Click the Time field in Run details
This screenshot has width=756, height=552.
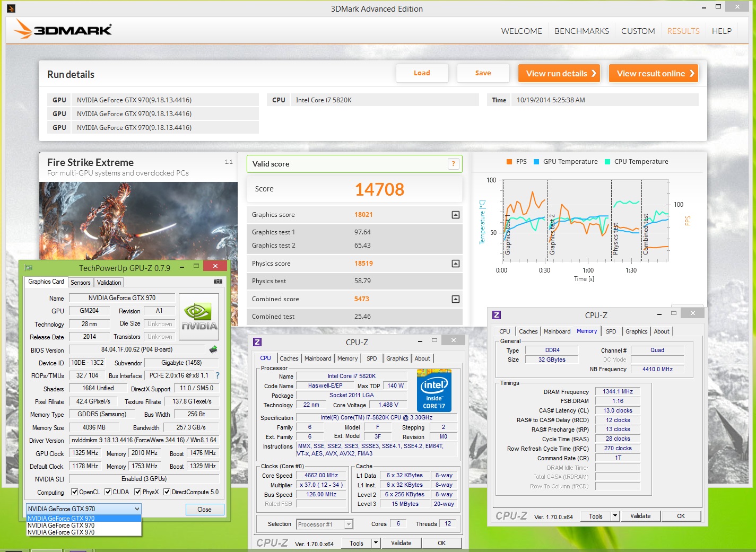coord(605,100)
